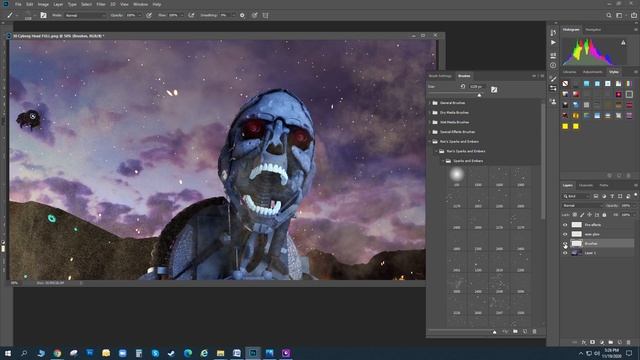
Task: Adjust the brush thumbnail size slider at panel bottom
Action: (494, 332)
